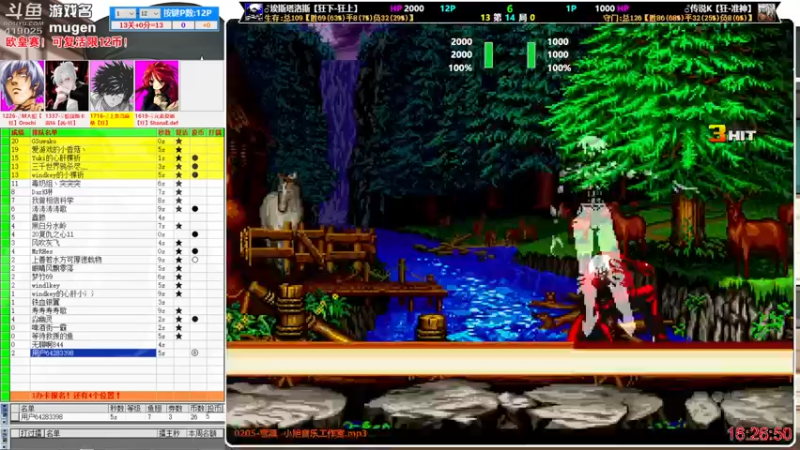This screenshot has width=800, height=450.
Task: Click the player portrait at top-left of game
Action: pos(254,12)
